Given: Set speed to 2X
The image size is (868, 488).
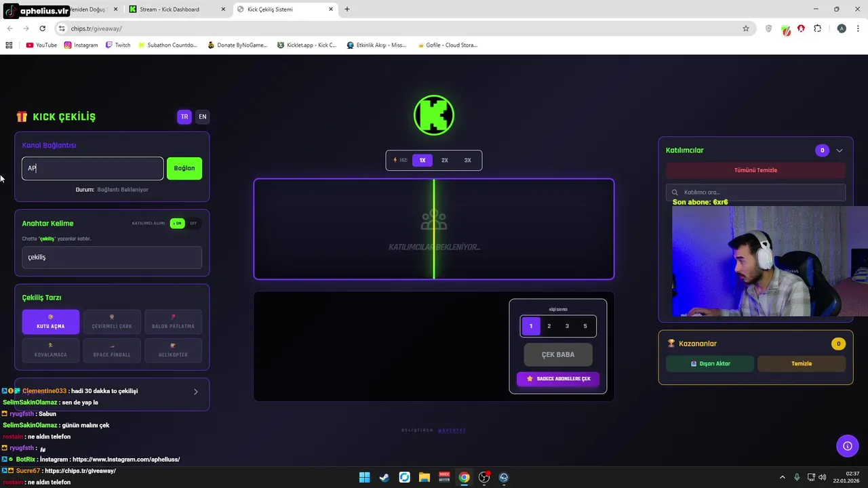Looking at the screenshot, I should point(445,160).
